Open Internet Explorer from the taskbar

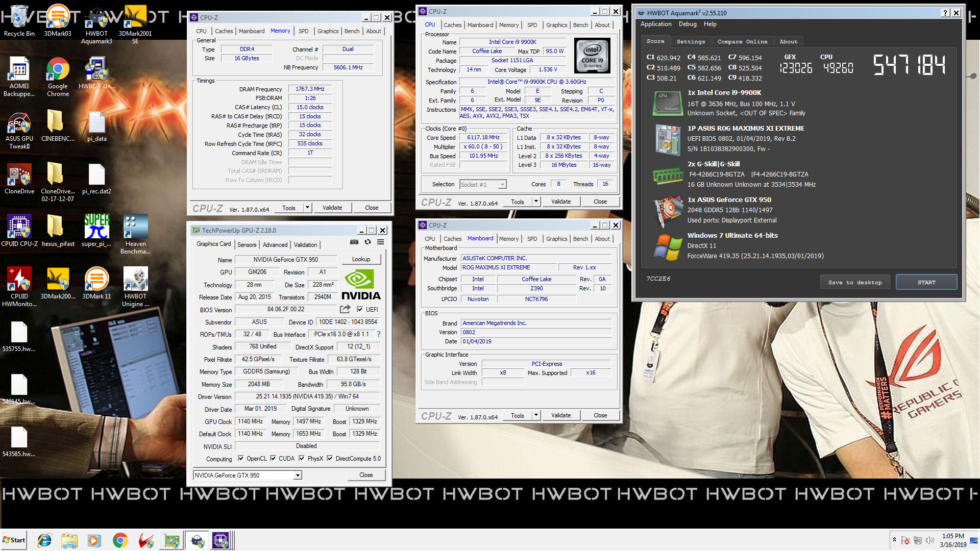click(44, 540)
